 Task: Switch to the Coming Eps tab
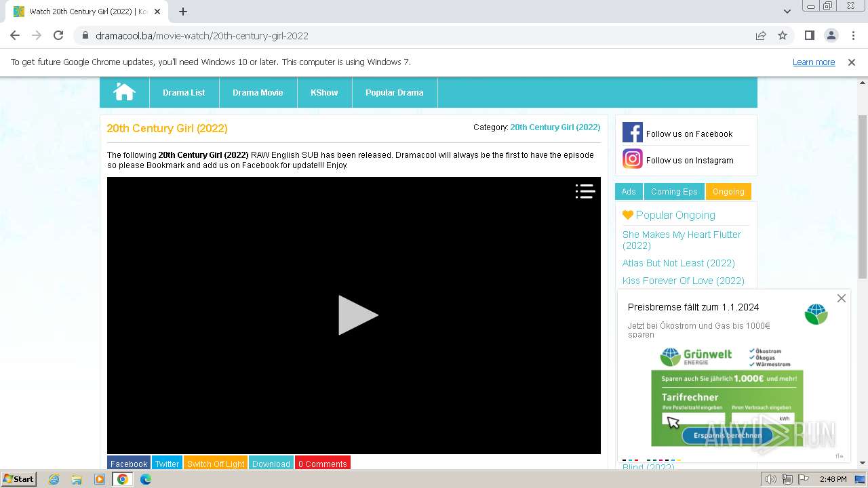click(674, 192)
